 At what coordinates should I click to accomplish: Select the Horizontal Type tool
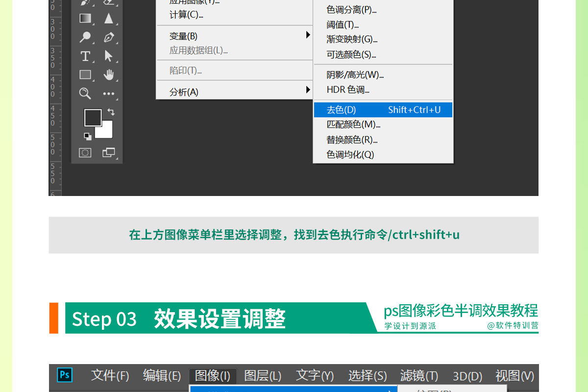85,56
